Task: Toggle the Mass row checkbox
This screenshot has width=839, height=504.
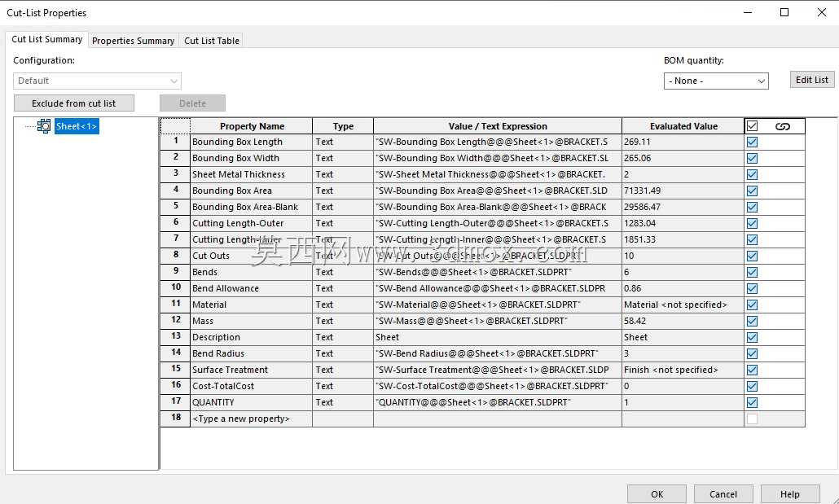Action: (x=753, y=321)
